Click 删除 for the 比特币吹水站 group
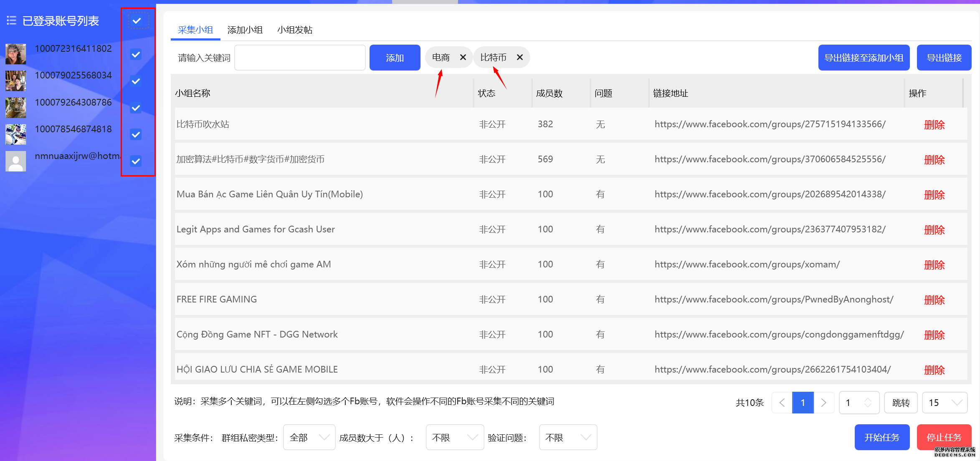Image resolution: width=980 pixels, height=461 pixels. pyautogui.click(x=934, y=124)
